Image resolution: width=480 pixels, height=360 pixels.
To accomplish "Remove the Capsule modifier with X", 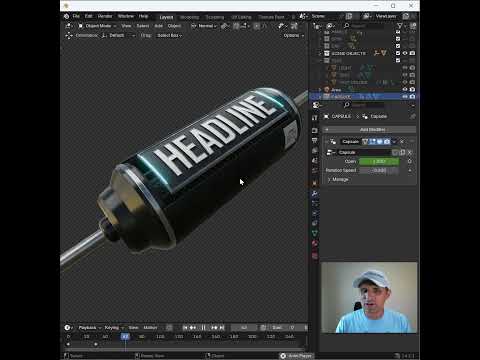I will [x=402, y=142].
